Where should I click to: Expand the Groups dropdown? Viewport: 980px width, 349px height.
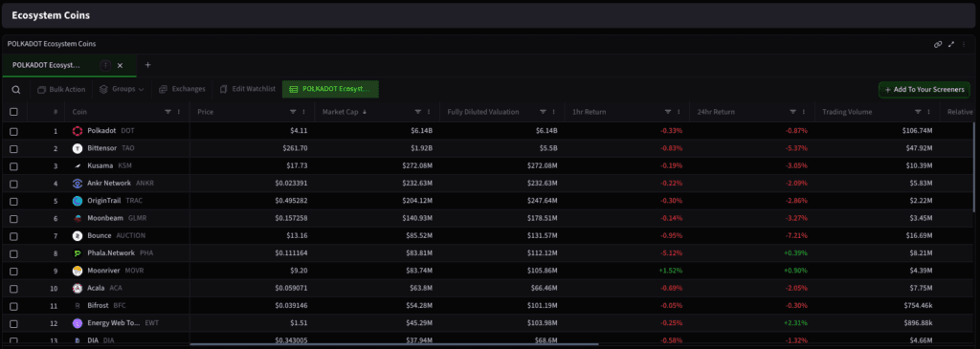tap(122, 89)
